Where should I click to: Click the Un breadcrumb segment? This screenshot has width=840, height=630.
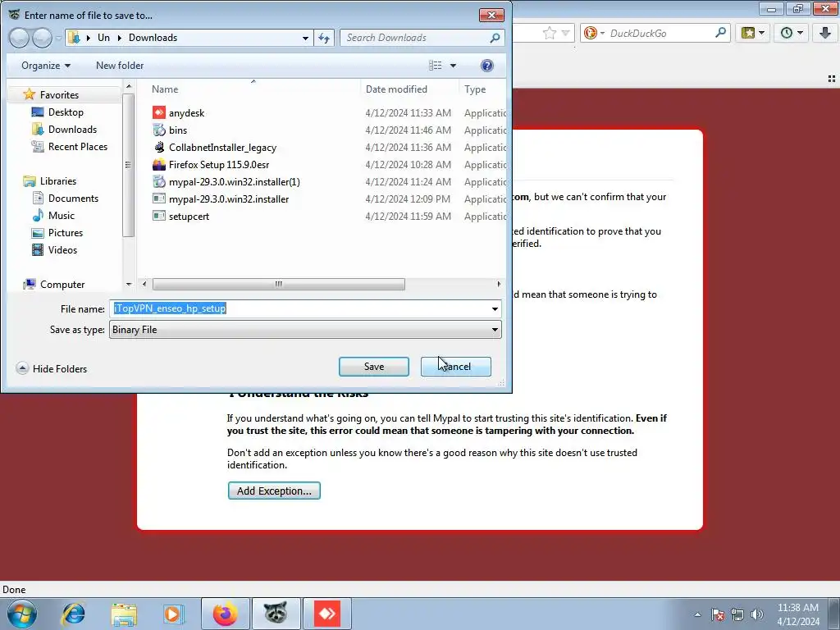pos(103,38)
